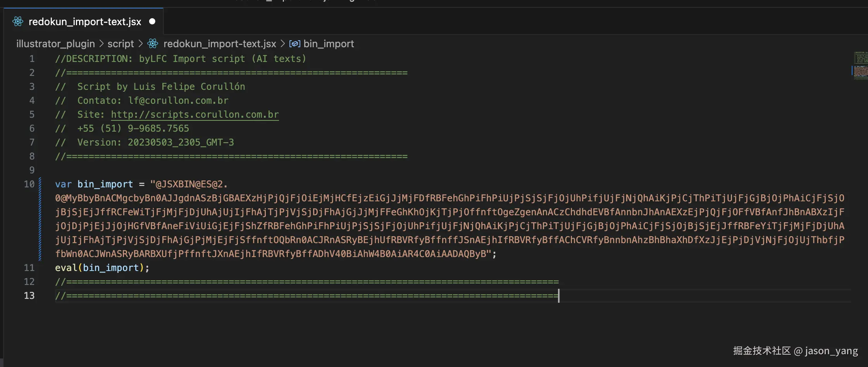Open the script folder breadcrumb
Viewport: 868px width, 367px height.
(121, 44)
